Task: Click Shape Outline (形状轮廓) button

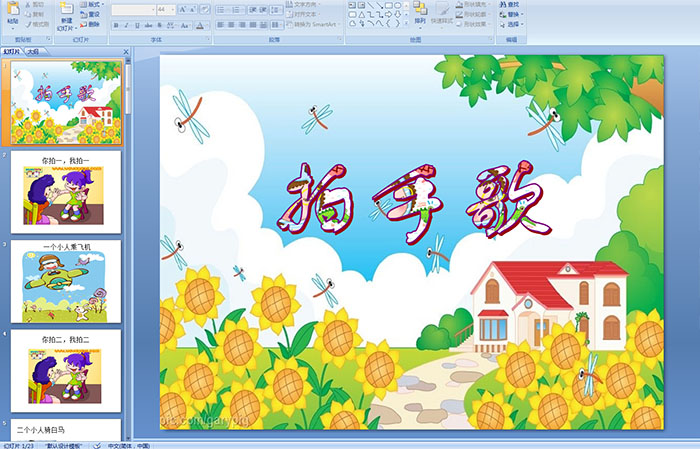Action: (473, 14)
